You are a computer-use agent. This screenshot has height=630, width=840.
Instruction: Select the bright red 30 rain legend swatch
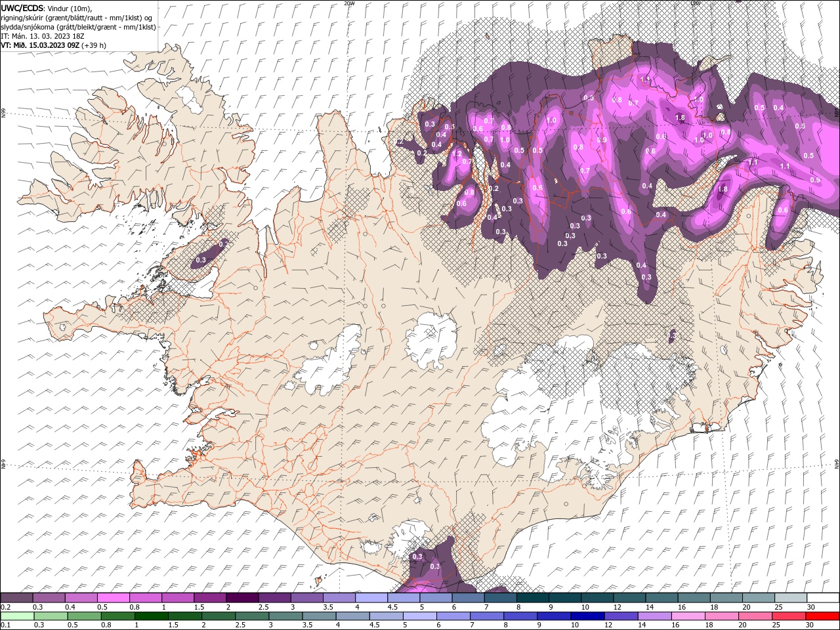pos(822,616)
